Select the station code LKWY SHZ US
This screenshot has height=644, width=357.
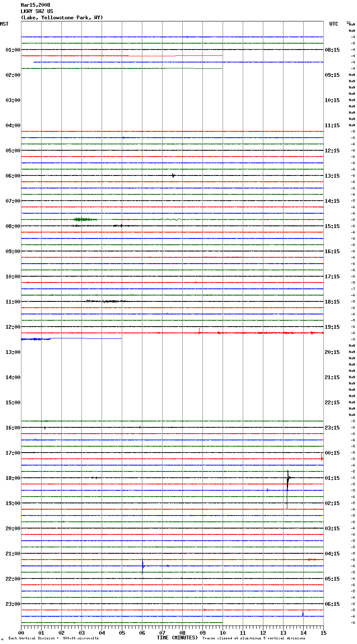tap(37, 11)
